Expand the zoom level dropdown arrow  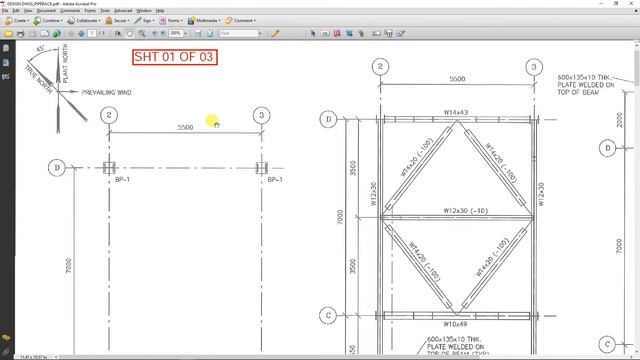coord(185,33)
